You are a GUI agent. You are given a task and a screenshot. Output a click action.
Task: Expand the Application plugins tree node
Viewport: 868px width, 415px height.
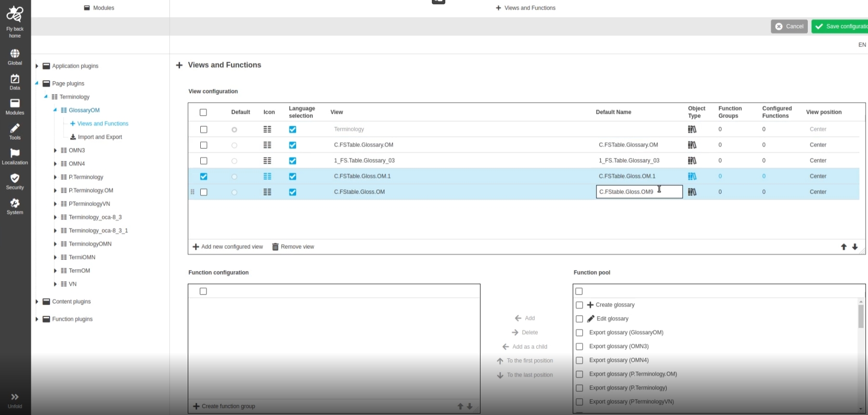[37, 66]
